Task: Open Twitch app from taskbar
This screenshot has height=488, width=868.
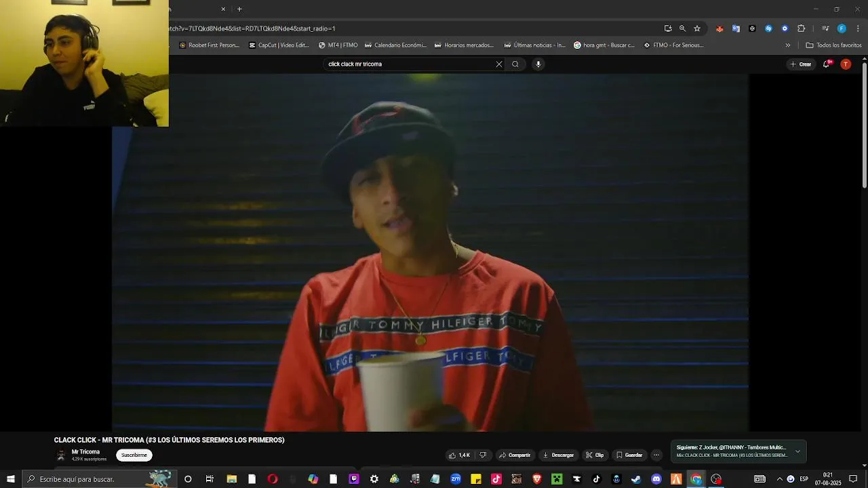Action: point(354,479)
